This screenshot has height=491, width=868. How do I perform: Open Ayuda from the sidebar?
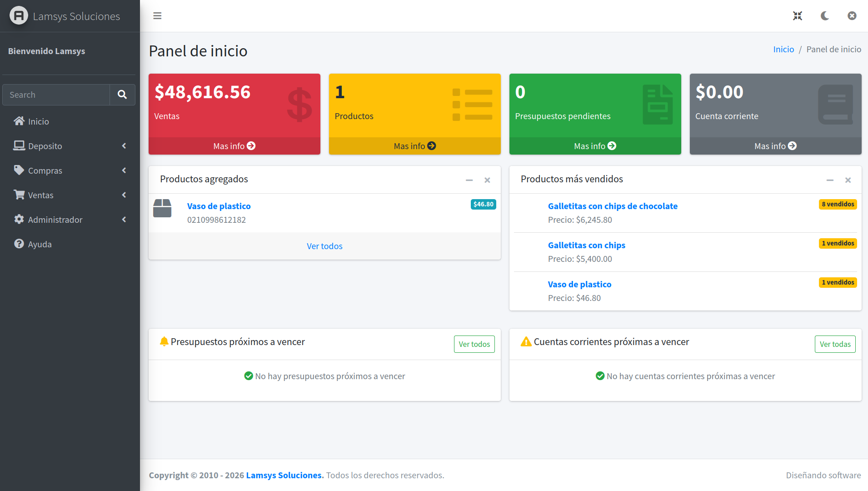pos(70,244)
